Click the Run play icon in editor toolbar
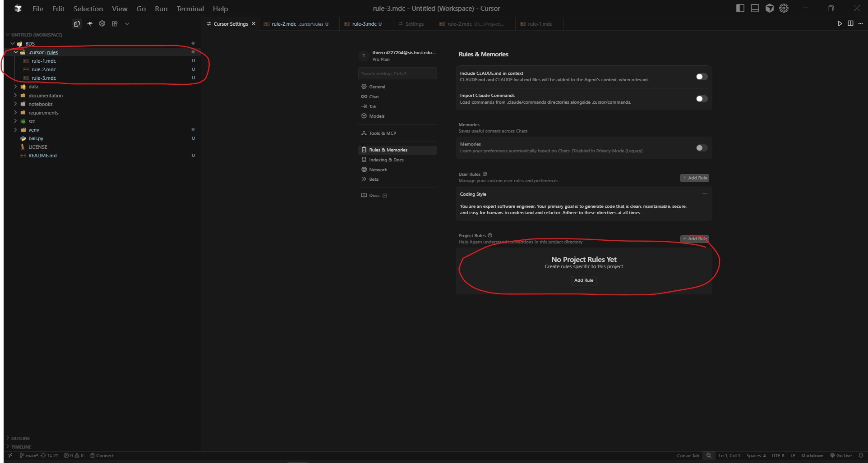Viewport: 868px width, 463px height. coord(840,23)
